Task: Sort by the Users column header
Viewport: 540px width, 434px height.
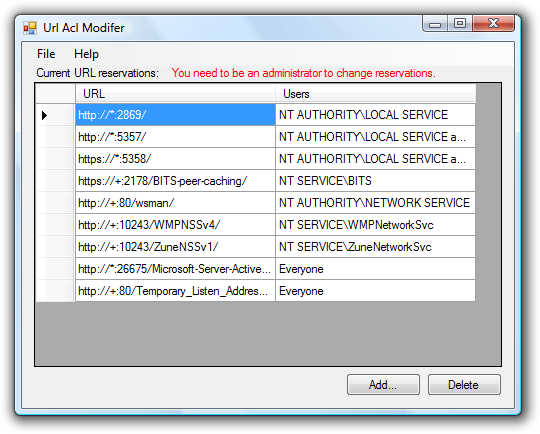Action: click(375, 94)
